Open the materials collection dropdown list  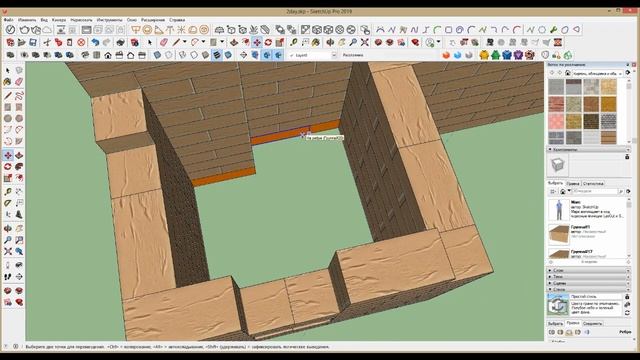[598, 73]
